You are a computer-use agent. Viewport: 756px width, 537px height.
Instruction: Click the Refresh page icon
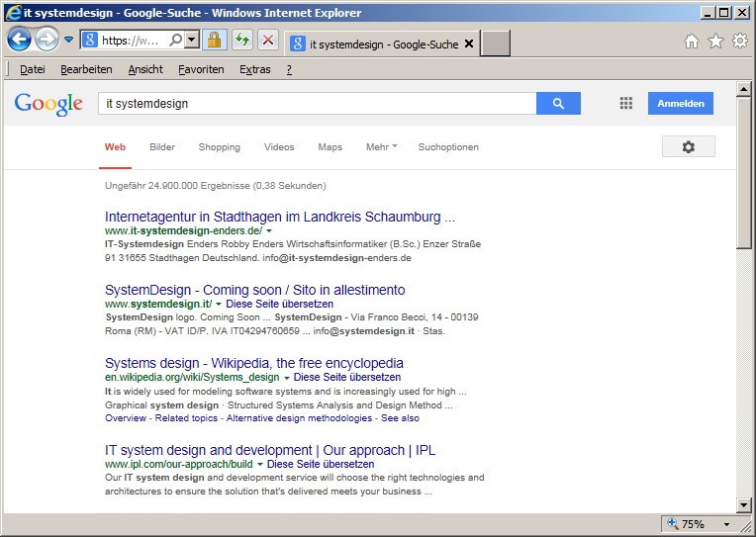click(241, 40)
